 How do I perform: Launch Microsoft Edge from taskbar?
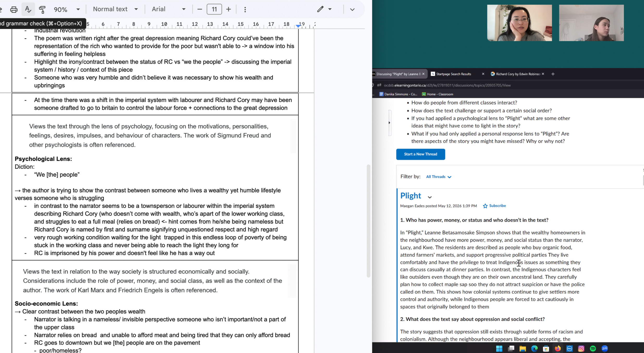534,348
